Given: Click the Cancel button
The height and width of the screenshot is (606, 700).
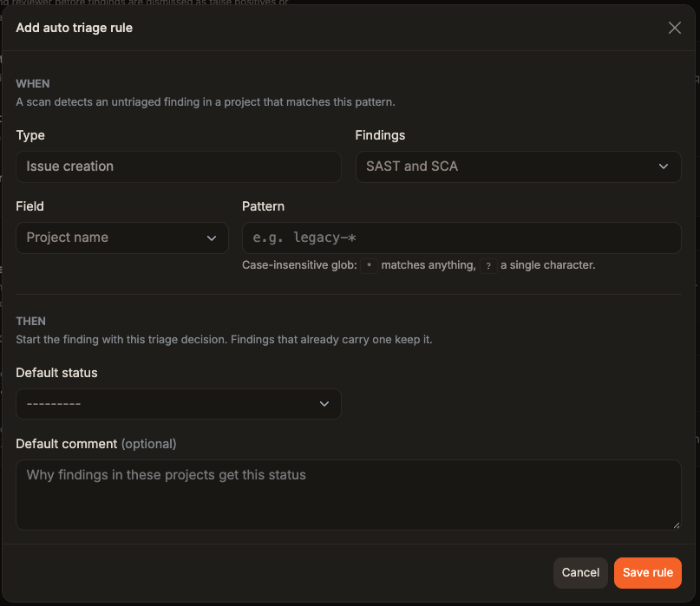Looking at the screenshot, I should coord(580,572).
